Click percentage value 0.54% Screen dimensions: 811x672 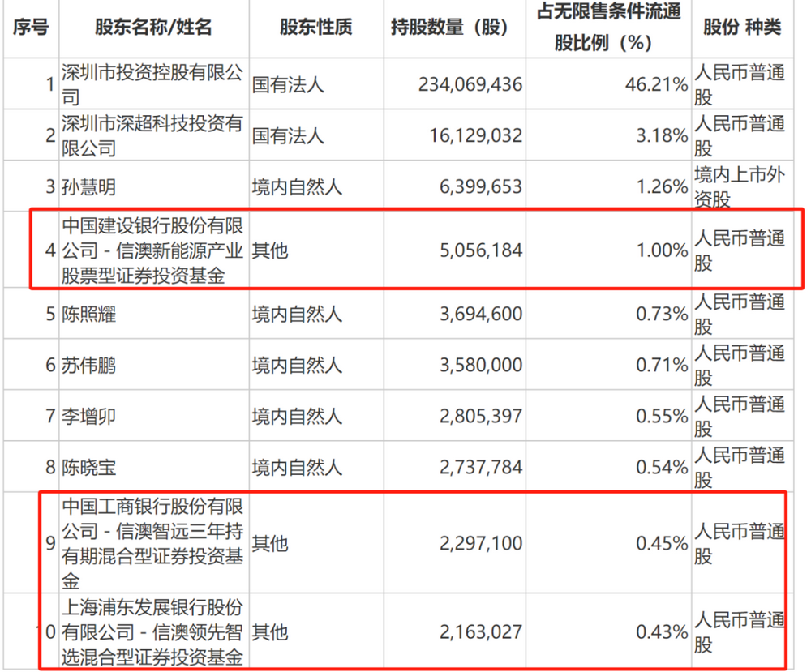point(662,467)
